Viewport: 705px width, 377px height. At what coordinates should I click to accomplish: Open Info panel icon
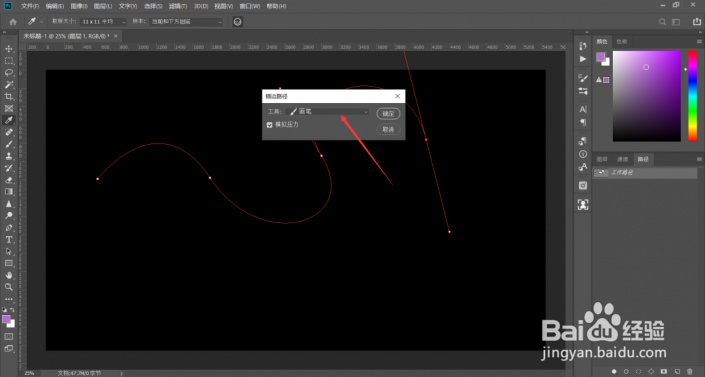pyautogui.click(x=583, y=154)
